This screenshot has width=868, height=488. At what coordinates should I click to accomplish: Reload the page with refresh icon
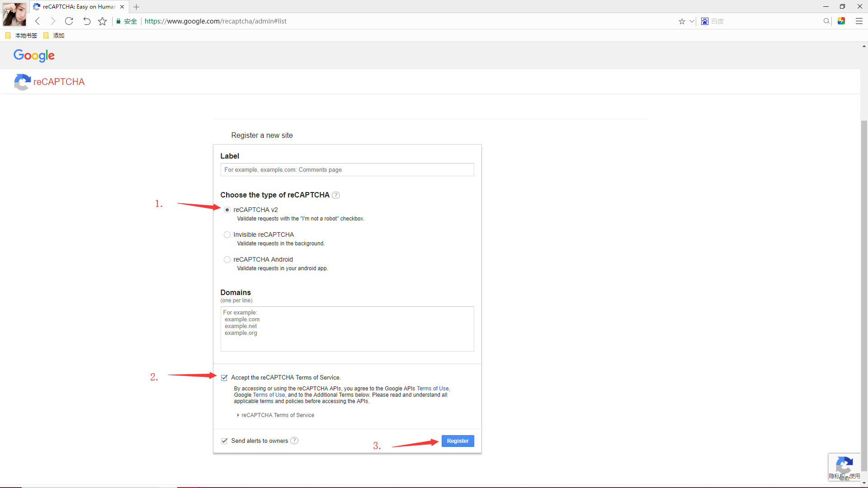[x=69, y=21]
